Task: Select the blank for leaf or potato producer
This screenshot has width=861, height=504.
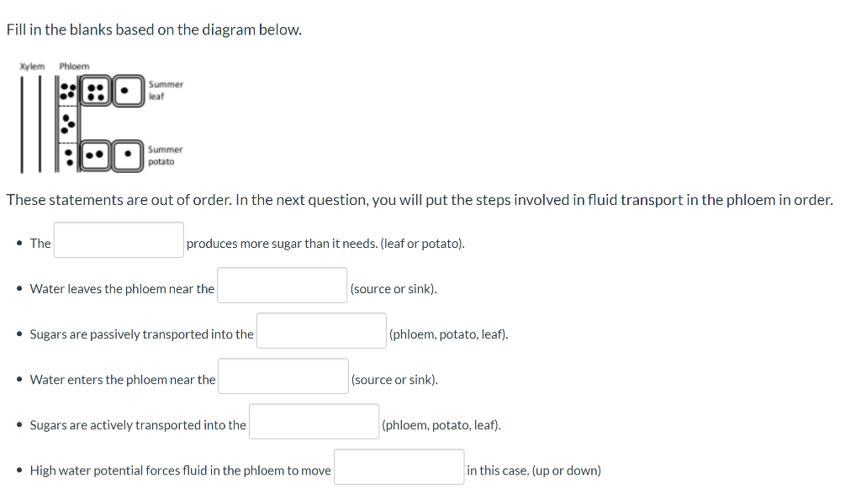Action: click(x=118, y=239)
